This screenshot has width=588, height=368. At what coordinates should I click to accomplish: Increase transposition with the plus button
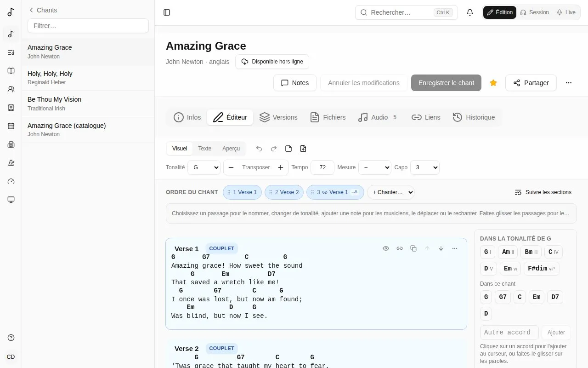(281, 167)
